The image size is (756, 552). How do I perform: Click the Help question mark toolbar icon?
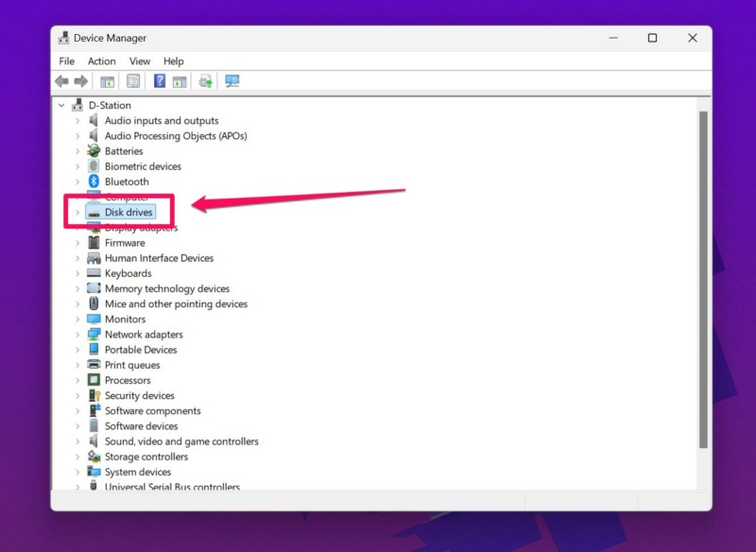pyautogui.click(x=160, y=81)
